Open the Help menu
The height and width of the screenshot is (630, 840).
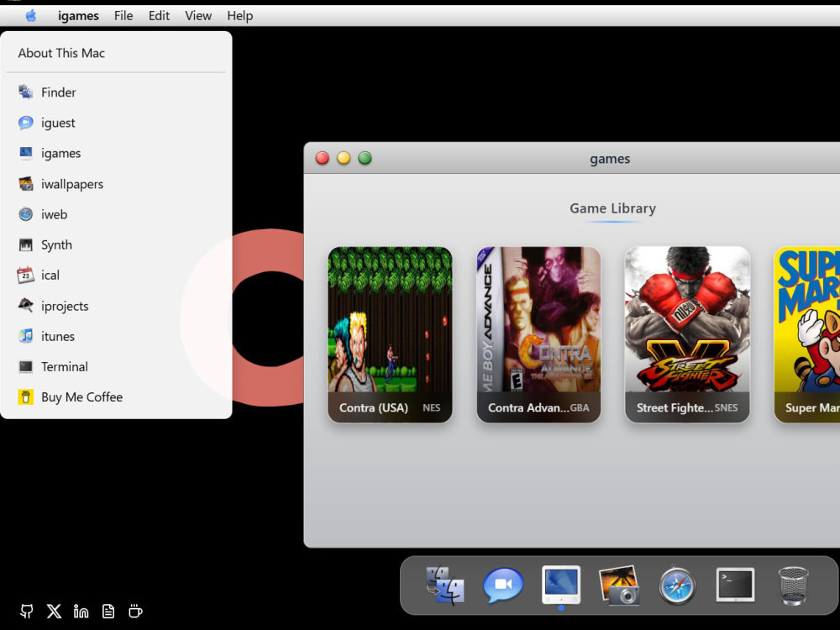point(239,16)
